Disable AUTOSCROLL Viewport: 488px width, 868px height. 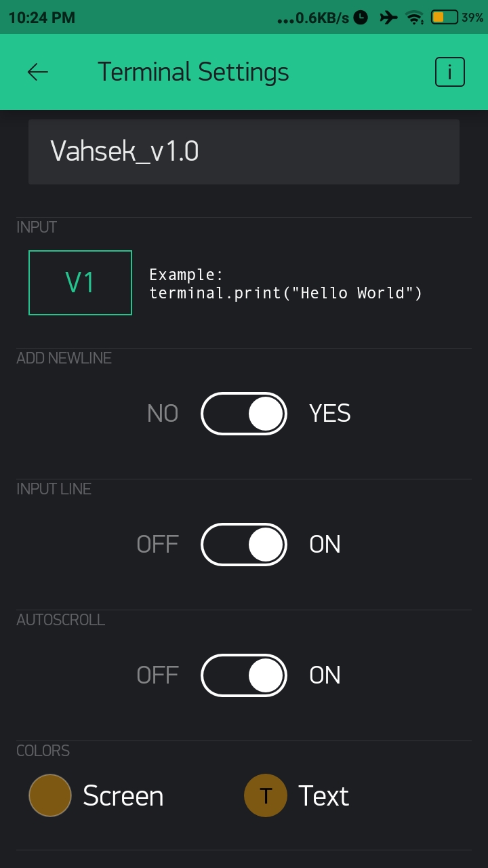click(x=244, y=675)
